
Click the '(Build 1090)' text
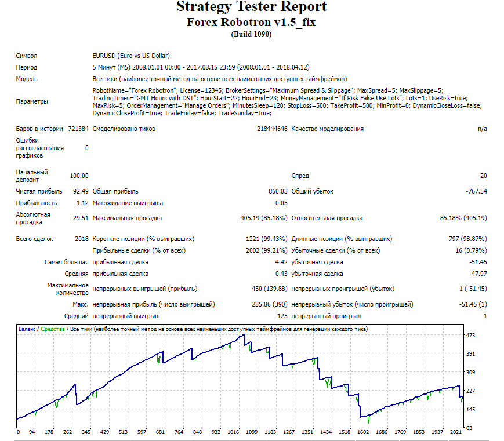tap(251, 34)
